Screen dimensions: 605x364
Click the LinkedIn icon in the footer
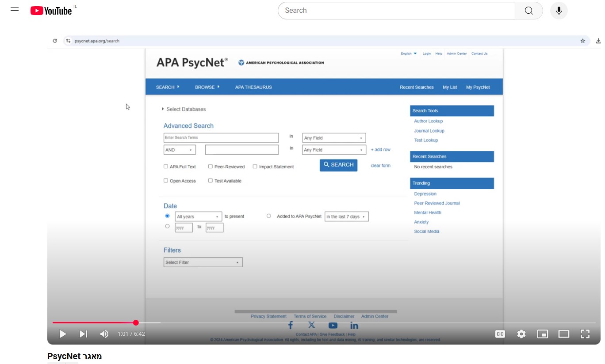354,326
